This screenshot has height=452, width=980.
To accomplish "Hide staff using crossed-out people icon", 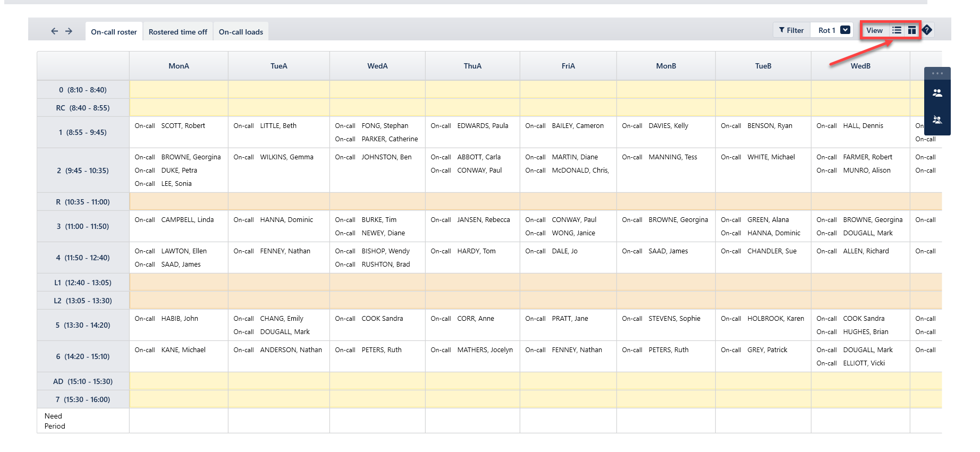I will pos(937,120).
